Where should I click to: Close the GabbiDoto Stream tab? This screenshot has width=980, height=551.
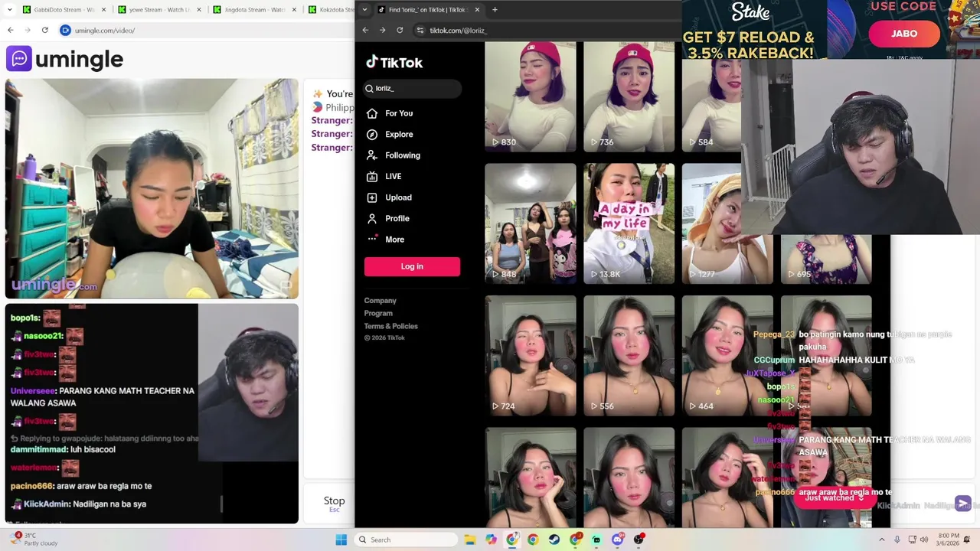coord(104,10)
